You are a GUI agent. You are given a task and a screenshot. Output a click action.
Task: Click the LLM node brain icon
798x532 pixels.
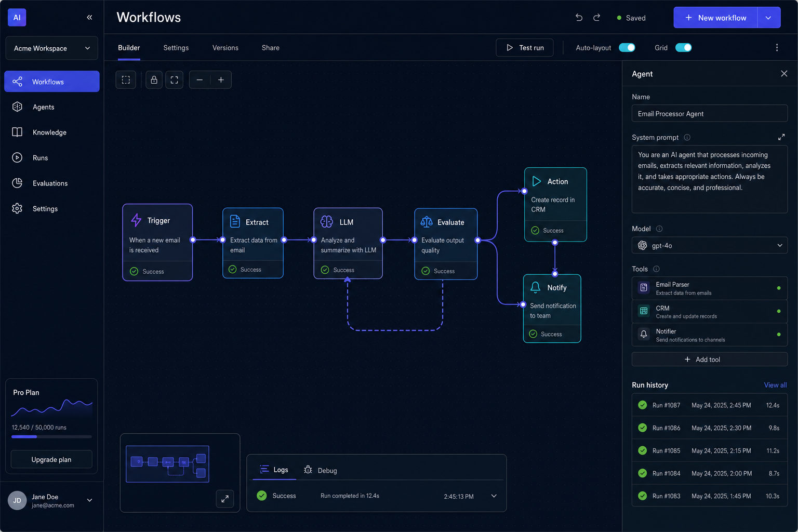click(327, 222)
